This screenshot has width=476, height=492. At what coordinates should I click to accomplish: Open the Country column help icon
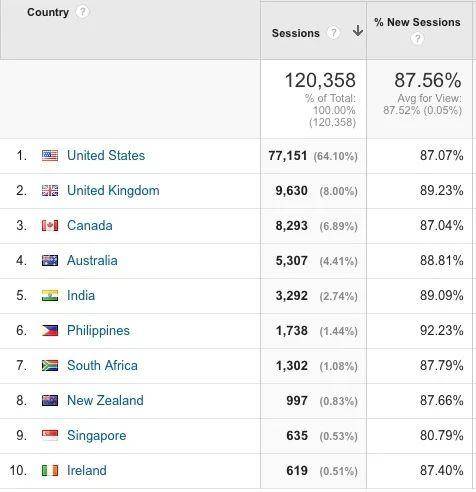coord(82,12)
